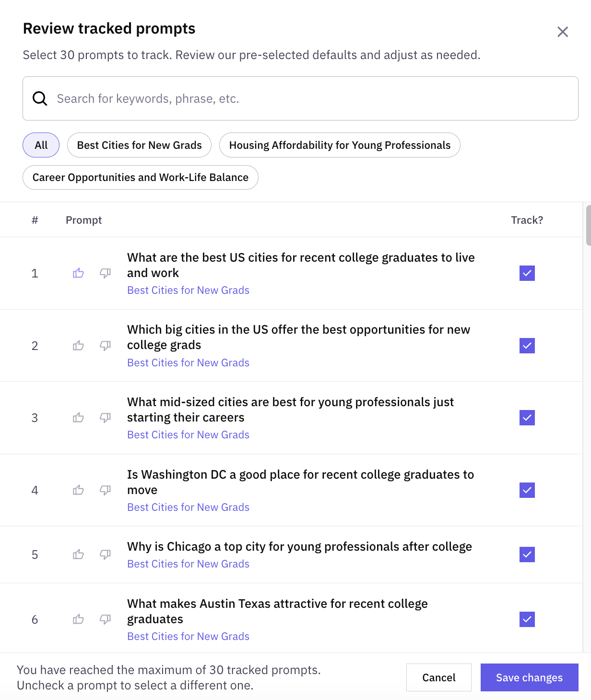The height and width of the screenshot is (700, 591).
Task: Save changes to tracked prompts
Action: [530, 677]
